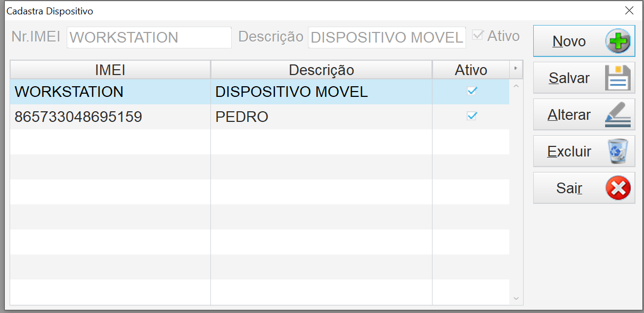This screenshot has height=313, width=644.
Task: Click the red X Sair icon
Action: pyautogui.click(x=617, y=188)
